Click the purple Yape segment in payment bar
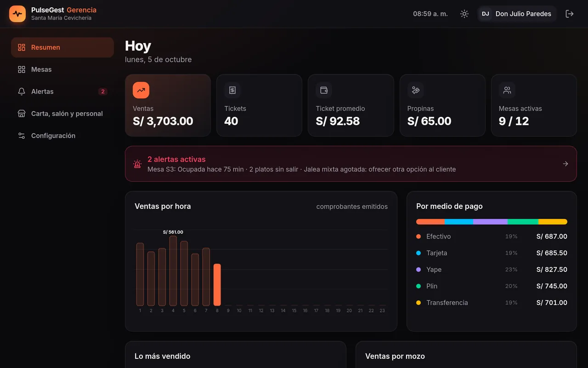Screen dimensions: 588x368 coord(490,222)
